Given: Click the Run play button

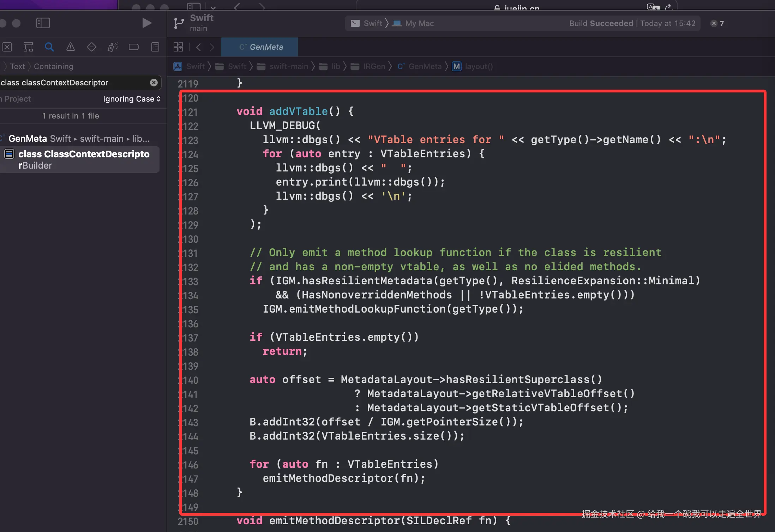Looking at the screenshot, I should (x=146, y=23).
